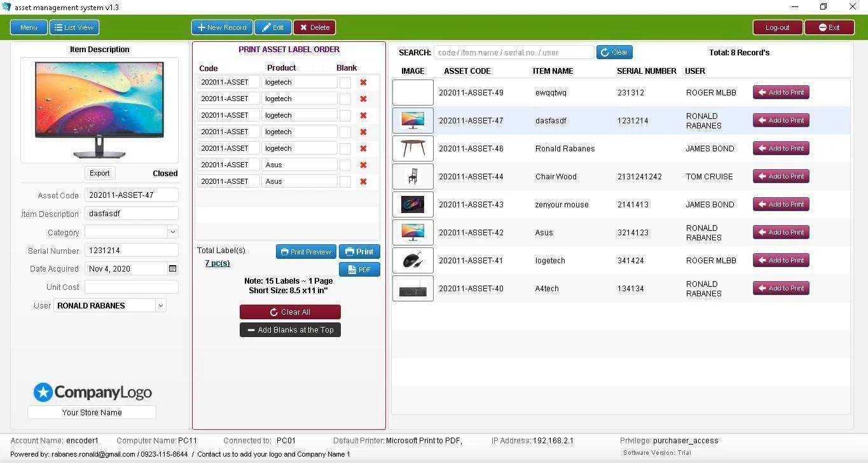Delete the selected record

[x=314, y=27]
